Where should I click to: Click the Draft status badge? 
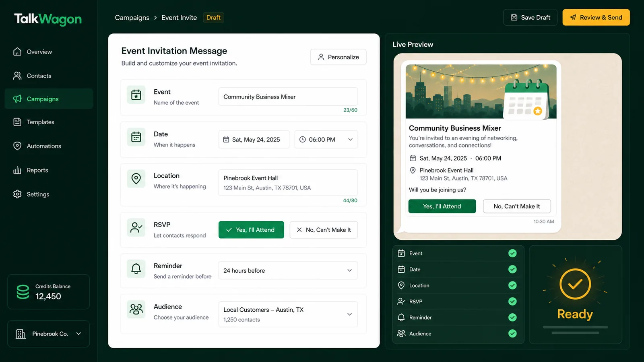[213, 18]
